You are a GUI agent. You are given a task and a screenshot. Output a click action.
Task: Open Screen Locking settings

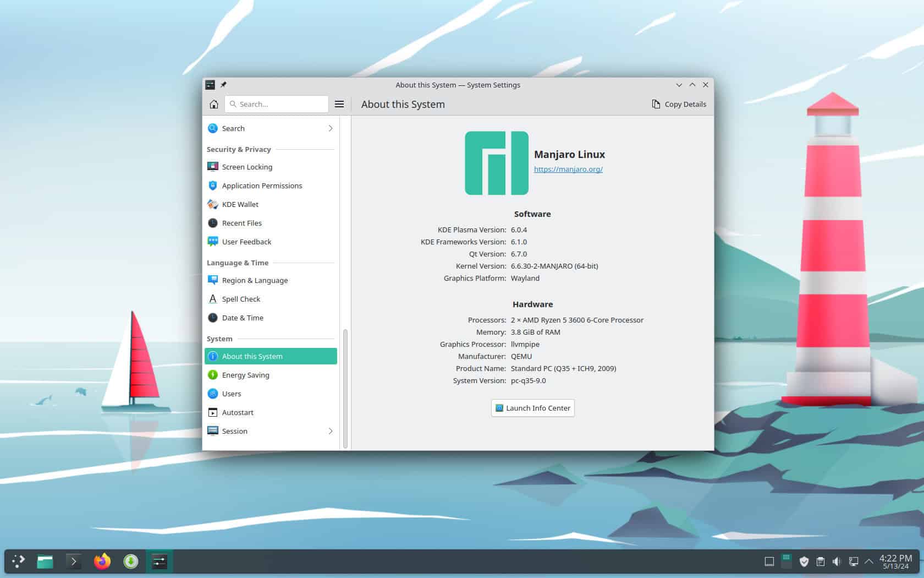tap(246, 167)
